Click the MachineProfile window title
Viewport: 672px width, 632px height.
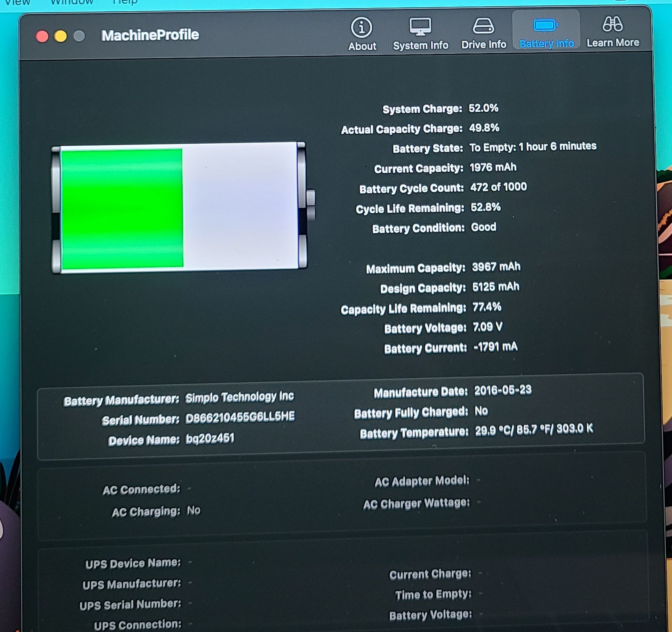coord(150,35)
